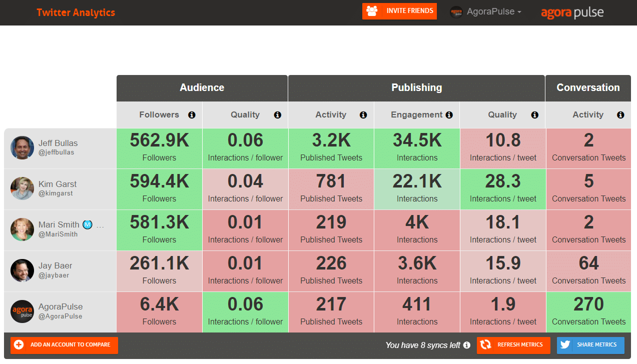
Task: Open Jeff Bullas profile picture
Action: pos(22,147)
